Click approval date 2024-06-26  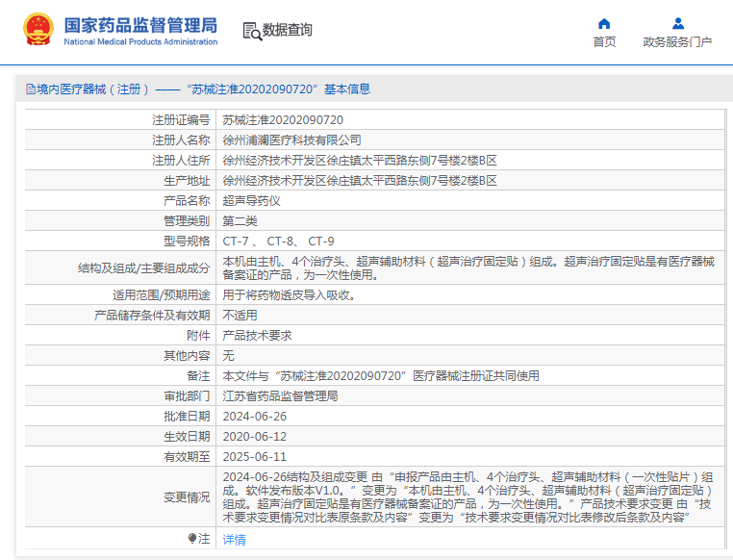[x=254, y=416]
